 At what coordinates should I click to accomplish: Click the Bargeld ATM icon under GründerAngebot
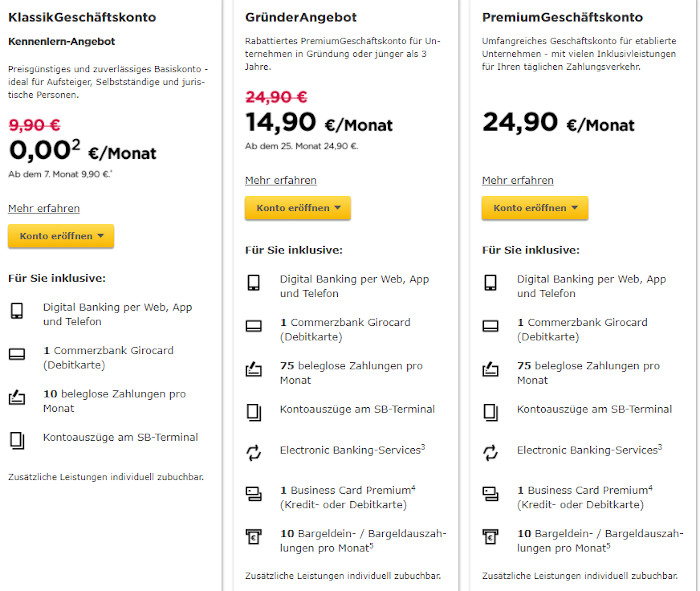(x=254, y=536)
